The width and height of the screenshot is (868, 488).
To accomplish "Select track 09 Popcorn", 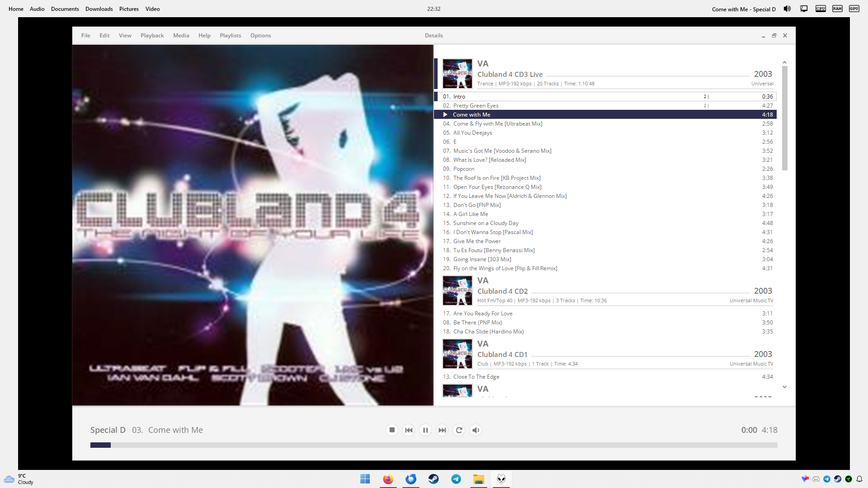I will pos(464,169).
